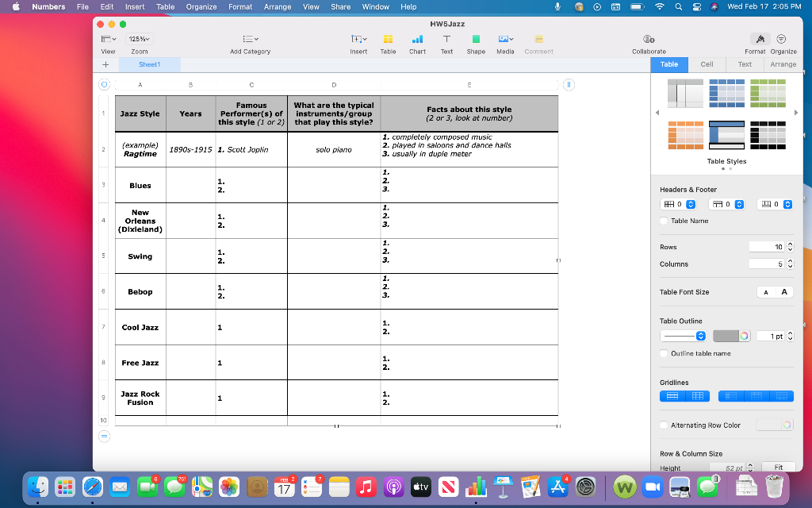
Task: Add a Comment using the toolbar
Action: click(x=538, y=38)
